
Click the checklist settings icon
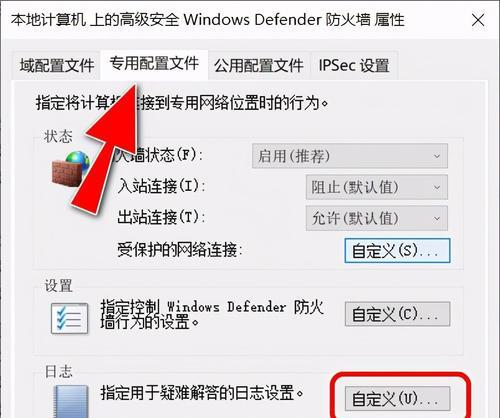click(x=70, y=318)
